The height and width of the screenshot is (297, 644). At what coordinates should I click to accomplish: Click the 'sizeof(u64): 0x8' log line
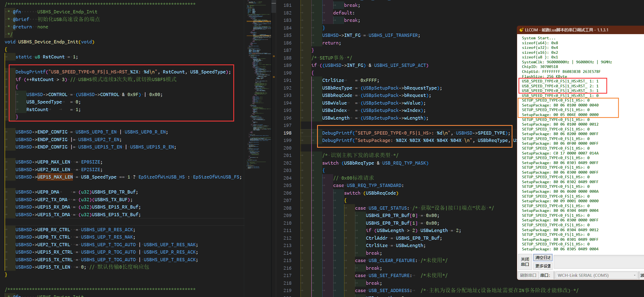click(x=540, y=43)
